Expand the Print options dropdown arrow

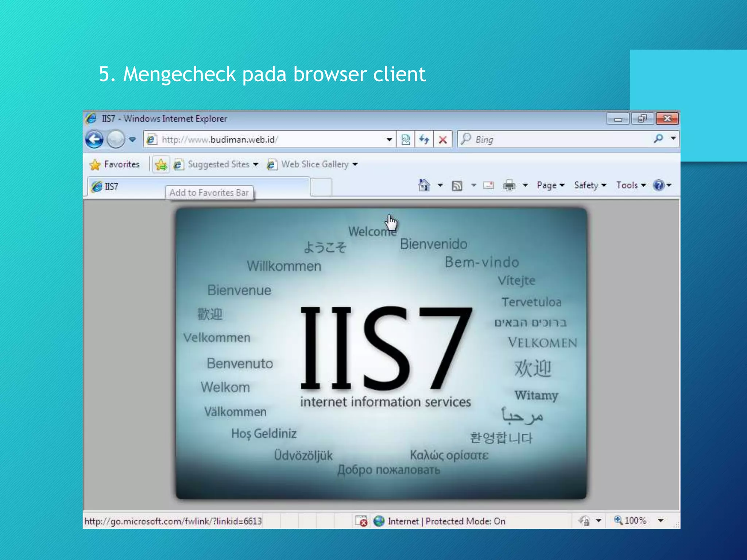click(525, 185)
